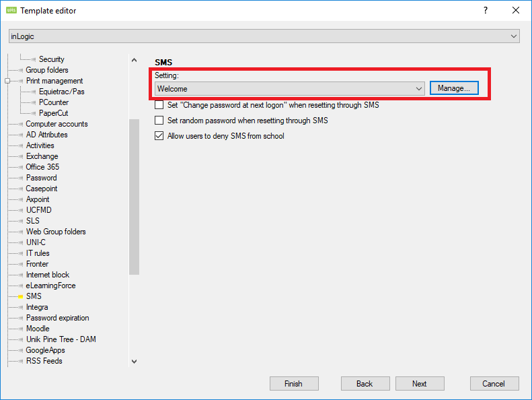Open Password expiration settings item
Viewport: 532px width, 400px height.
(57, 318)
